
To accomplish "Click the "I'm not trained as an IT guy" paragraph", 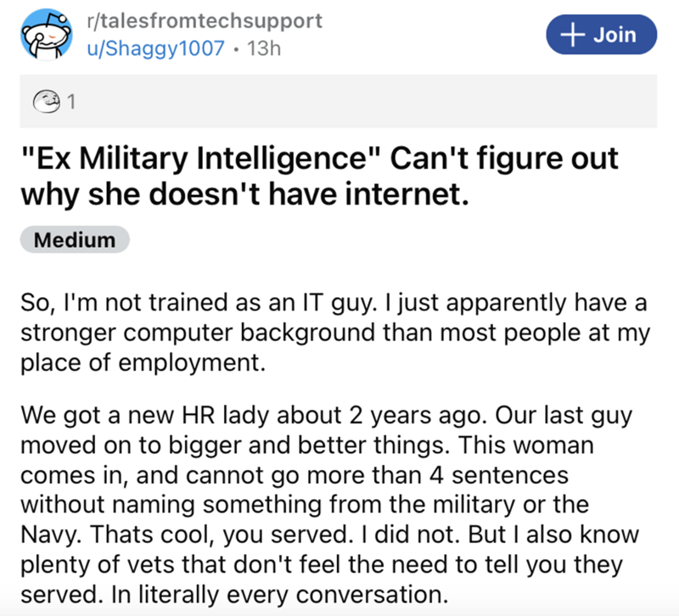I will point(336,300).
